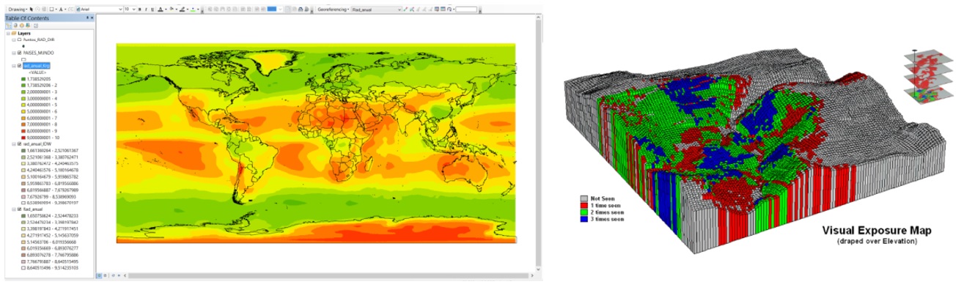Toggle visibility of rad_anual_IDW layer
The height and width of the screenshot is (287, 980).
(x=19, y=144)
